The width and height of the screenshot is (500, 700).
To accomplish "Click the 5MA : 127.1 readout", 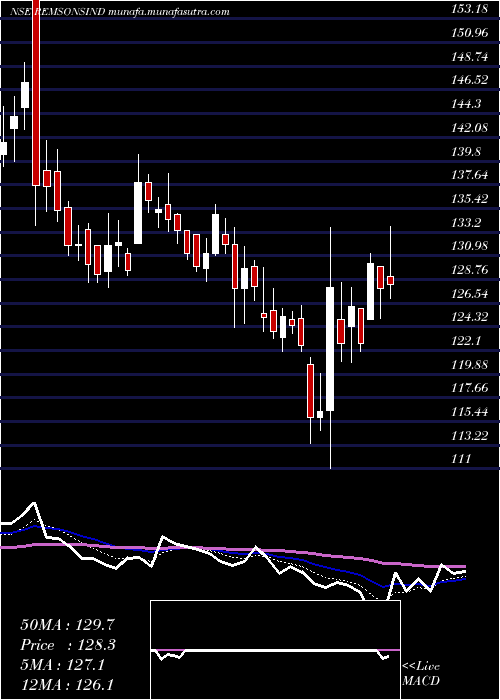I will tap(62, 665).
